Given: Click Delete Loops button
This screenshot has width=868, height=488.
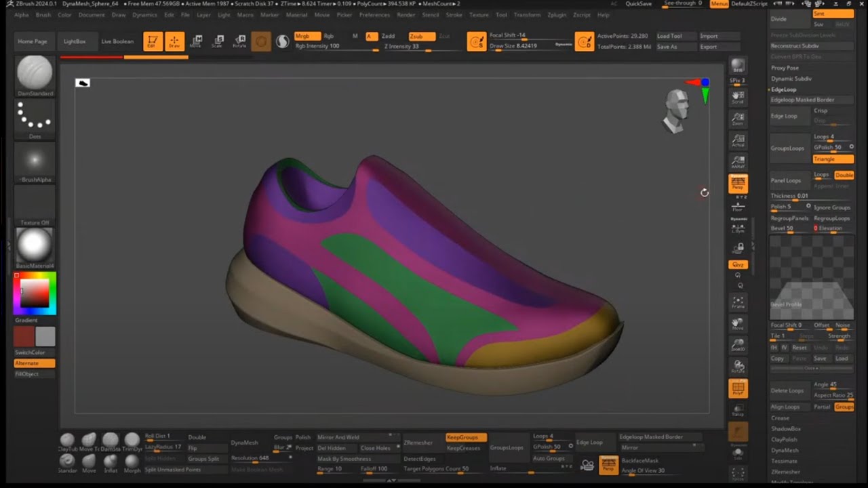Looking at the screenshot, I should point(790,390).
